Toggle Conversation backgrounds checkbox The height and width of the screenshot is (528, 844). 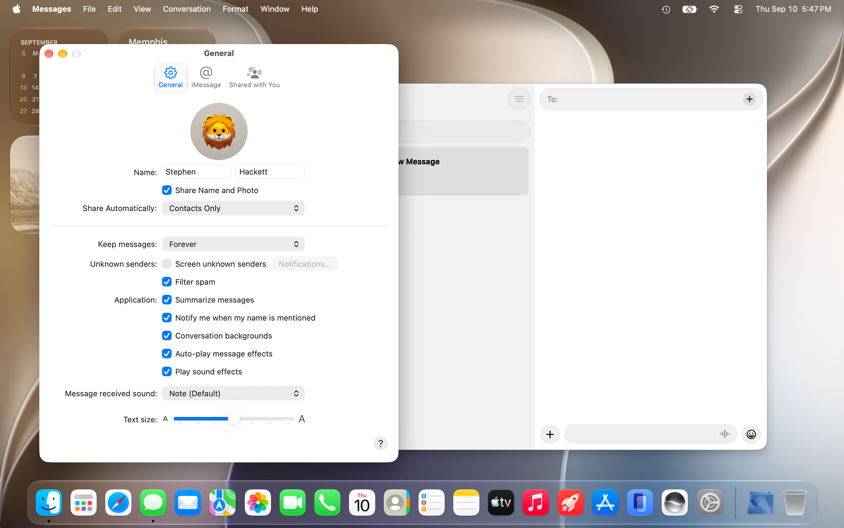[167, 335]
